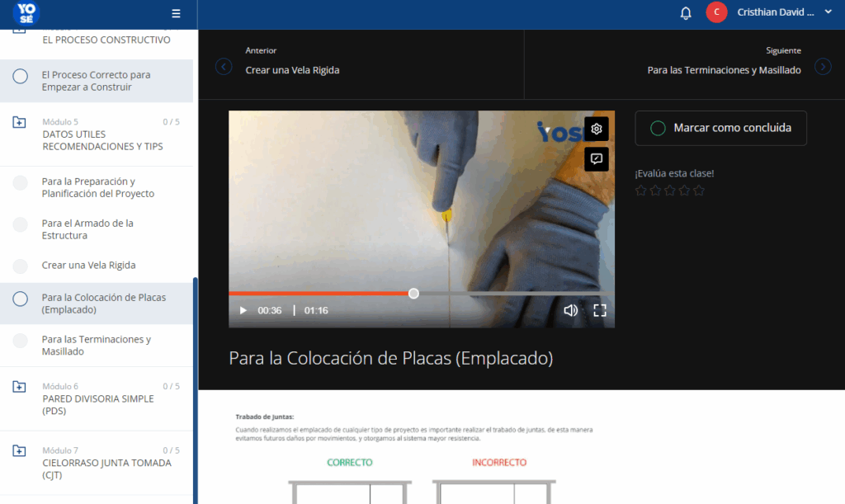Enter fullscreen video mode

(600, 310)
